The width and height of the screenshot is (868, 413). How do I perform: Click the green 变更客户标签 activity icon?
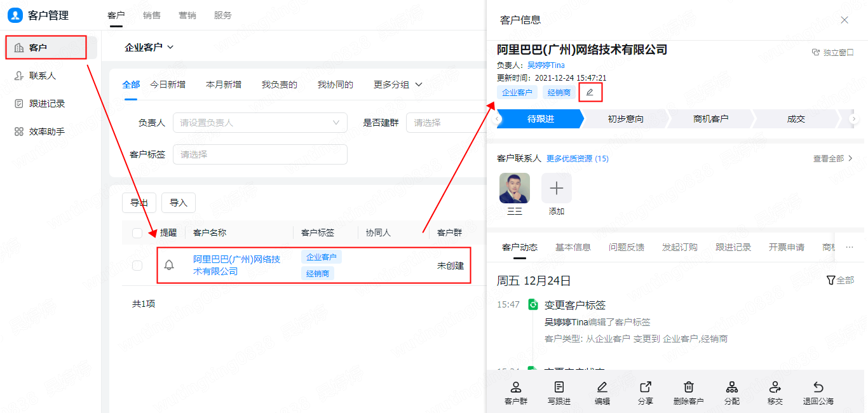(x=533, y=305)
